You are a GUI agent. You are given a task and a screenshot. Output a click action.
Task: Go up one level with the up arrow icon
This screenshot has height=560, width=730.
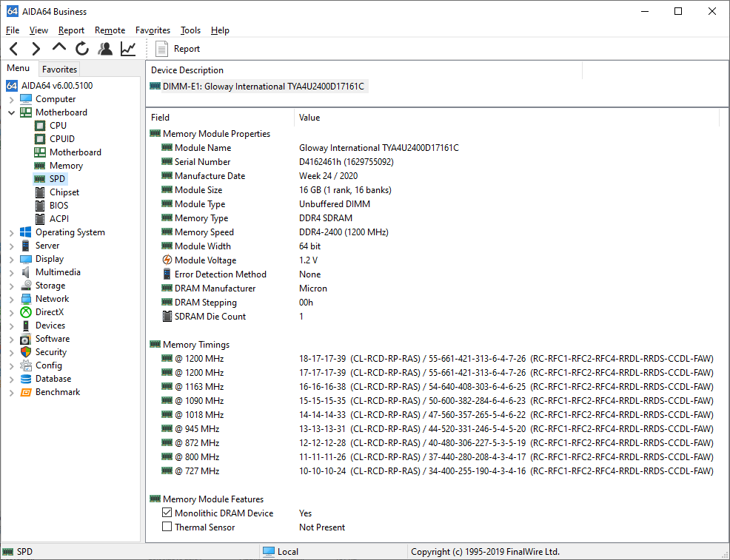pyautogui.click(x=59, y=47)
